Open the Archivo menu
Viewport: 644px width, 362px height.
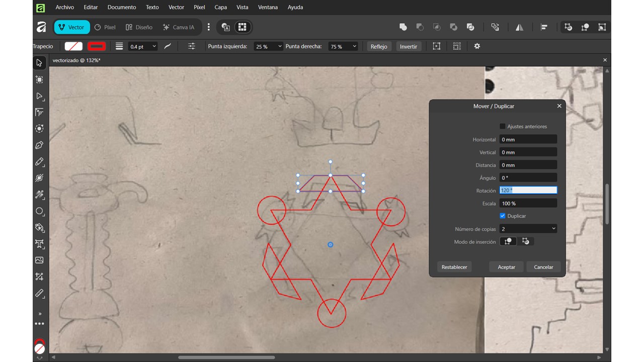point(65,8)
